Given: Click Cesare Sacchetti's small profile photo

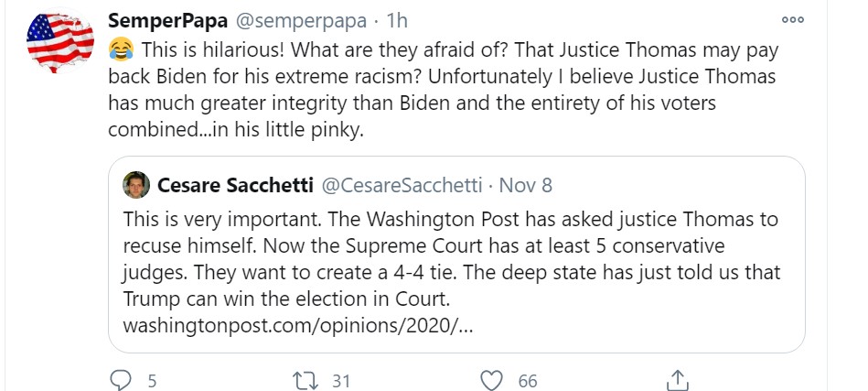Looking at the screenshot, I should coord(136,185).
